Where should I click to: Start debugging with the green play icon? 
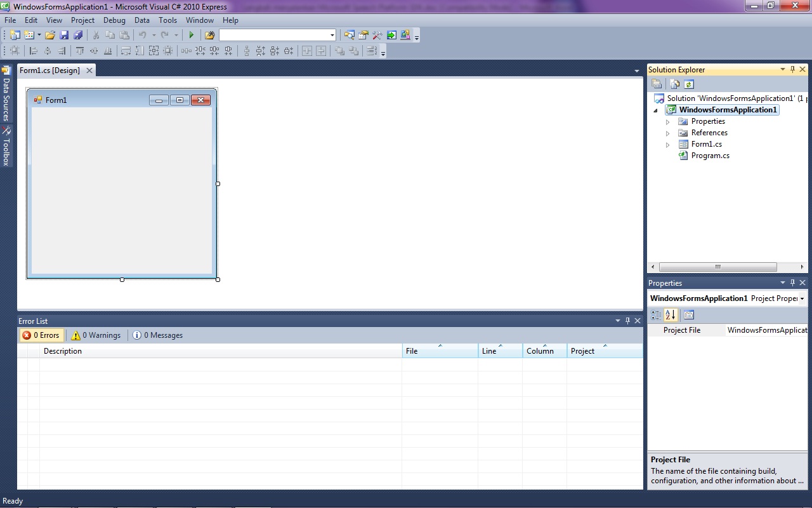[x=191, y=35]
